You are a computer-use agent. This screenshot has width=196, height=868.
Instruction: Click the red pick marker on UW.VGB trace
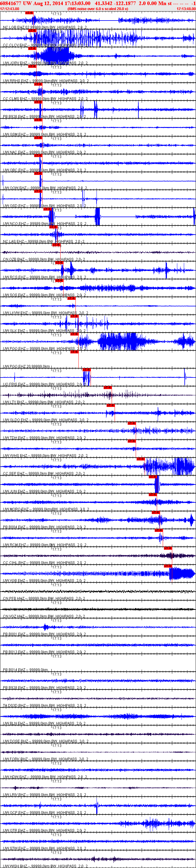pyautogui.click(x=168, y=566)
